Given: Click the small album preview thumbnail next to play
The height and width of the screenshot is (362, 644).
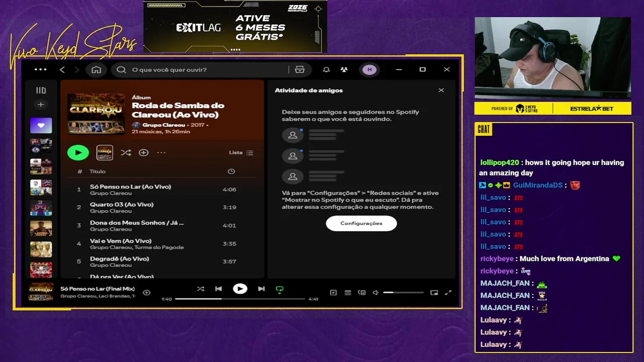Looking at the screenshot, I should point(105,152).
